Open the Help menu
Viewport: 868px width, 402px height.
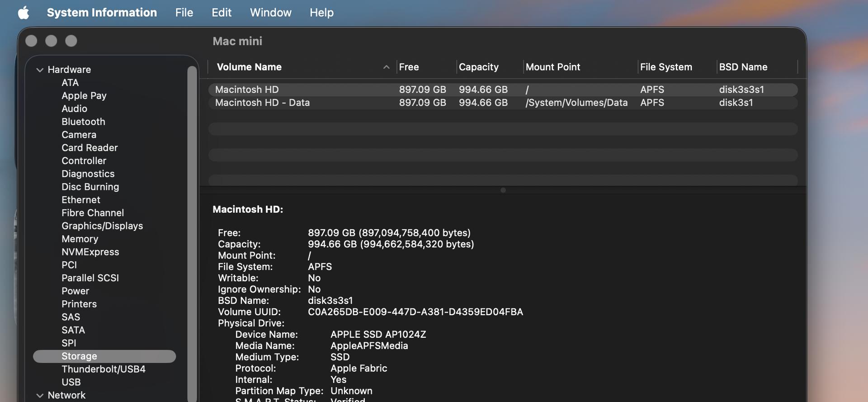[x=321, y=13]
